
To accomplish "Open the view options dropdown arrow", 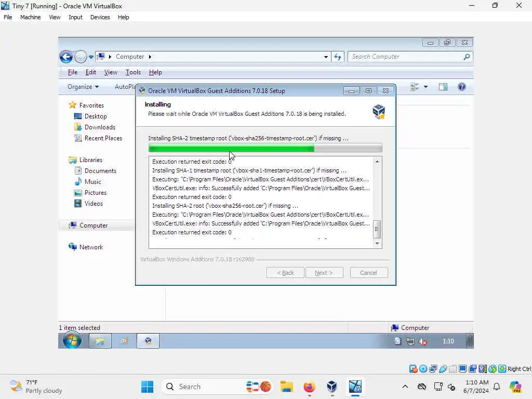I will 425,87.
